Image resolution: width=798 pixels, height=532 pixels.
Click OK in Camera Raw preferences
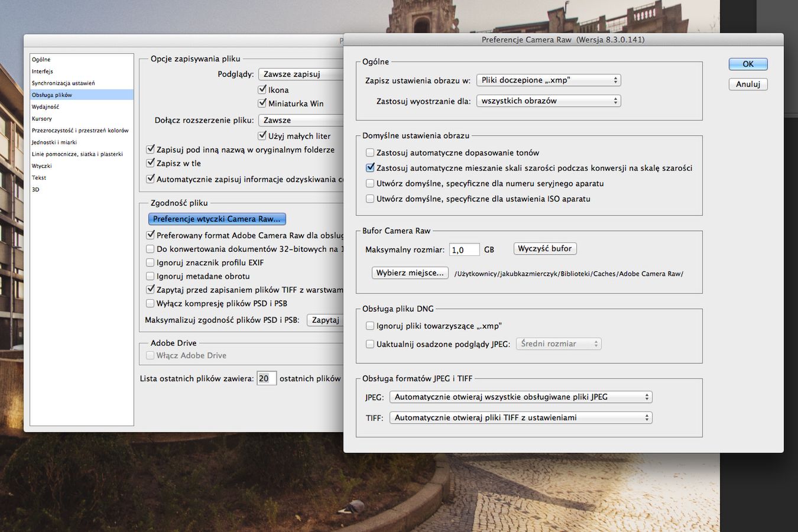pos(748,64)
